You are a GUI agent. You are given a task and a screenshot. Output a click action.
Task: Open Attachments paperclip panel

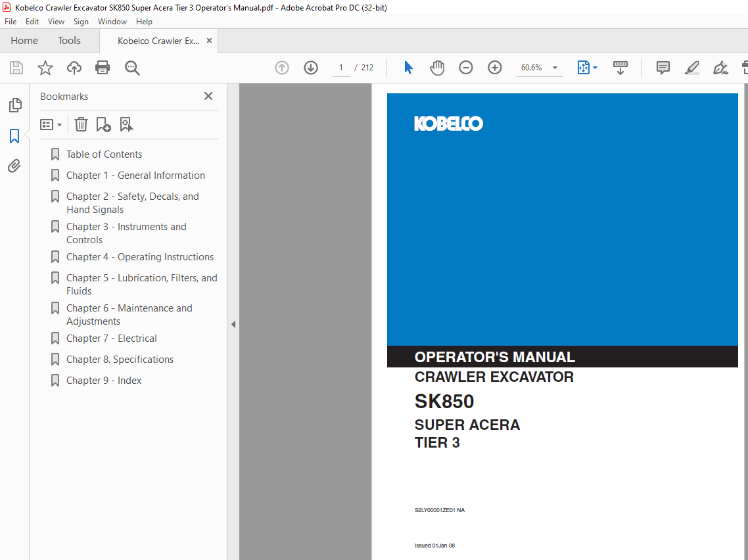tap(14, 166)
